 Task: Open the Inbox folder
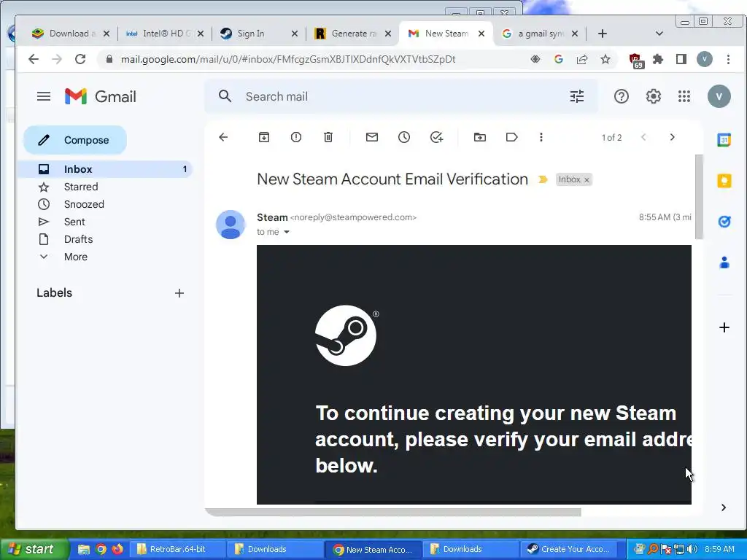point(105,169)
